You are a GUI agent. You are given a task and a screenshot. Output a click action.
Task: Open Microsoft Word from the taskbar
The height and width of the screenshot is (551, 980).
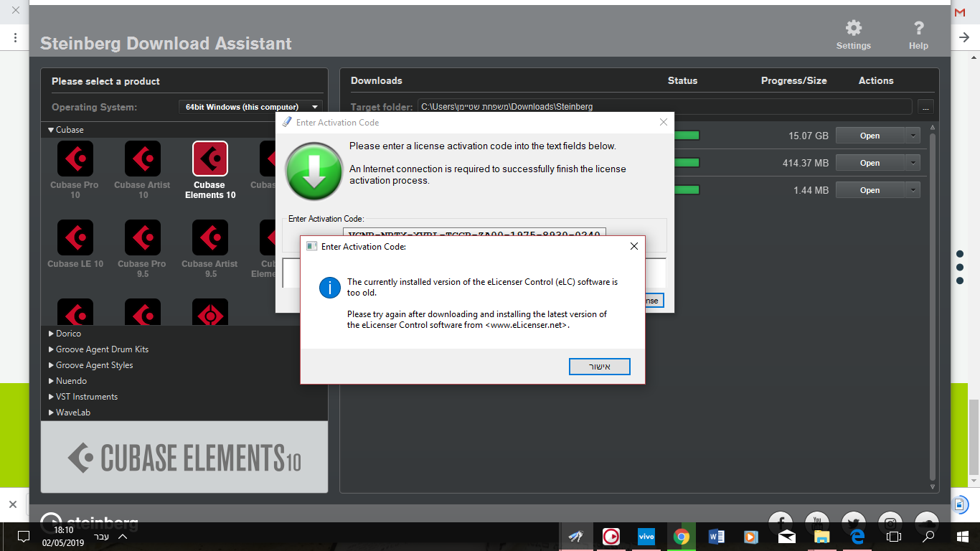[716, 537]
